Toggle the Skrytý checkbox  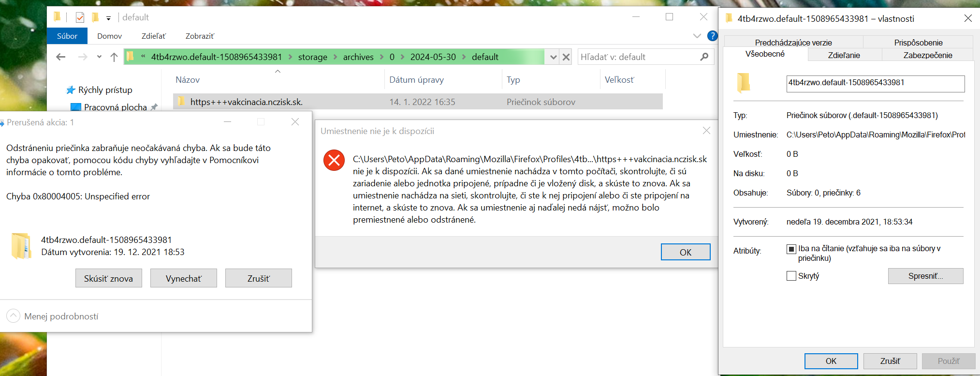(791, 276)
